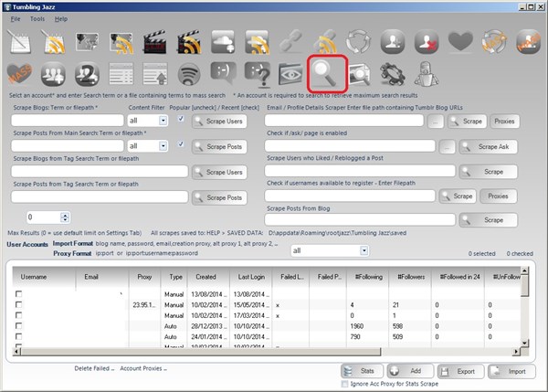Viewport: 548px width, 392px height.
Task: Open the Tools menu
Action: pyautogui.click(x=37, y=19)
